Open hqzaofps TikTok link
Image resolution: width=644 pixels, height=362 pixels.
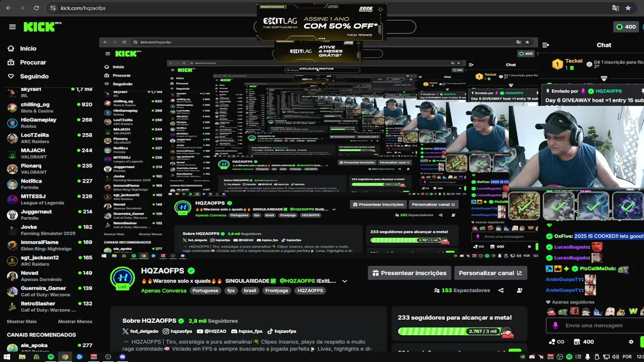[282, 331]
